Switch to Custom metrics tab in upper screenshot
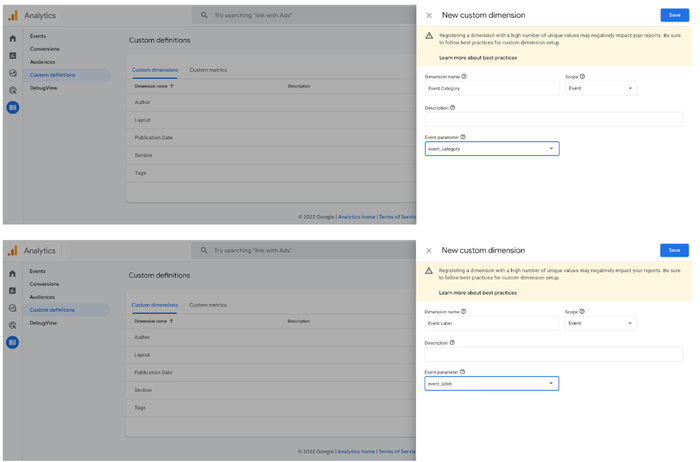Screen dimensions: 700x462 pyautogui.click(x=208, y=70)
